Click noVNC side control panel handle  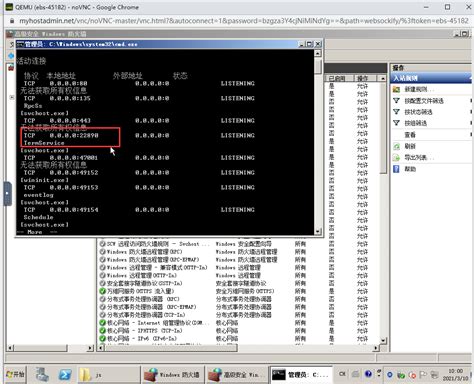pos(8,194)
